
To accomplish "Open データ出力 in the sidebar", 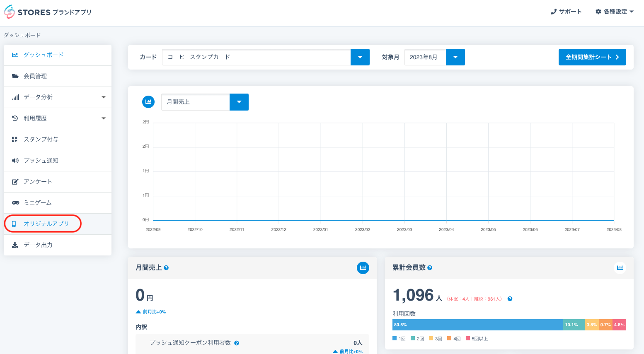I will tap(58, 245).
